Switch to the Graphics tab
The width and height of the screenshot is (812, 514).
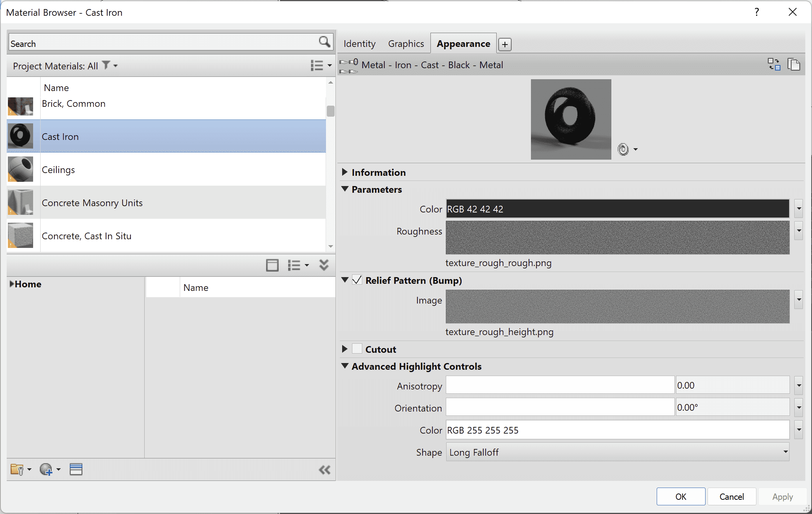pos(406,44)
